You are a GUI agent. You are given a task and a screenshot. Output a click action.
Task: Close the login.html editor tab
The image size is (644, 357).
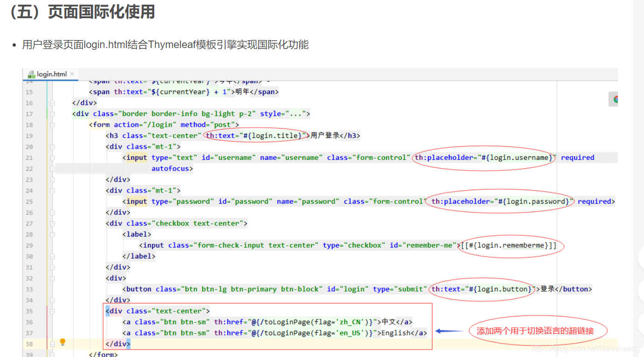click(72, 74)
